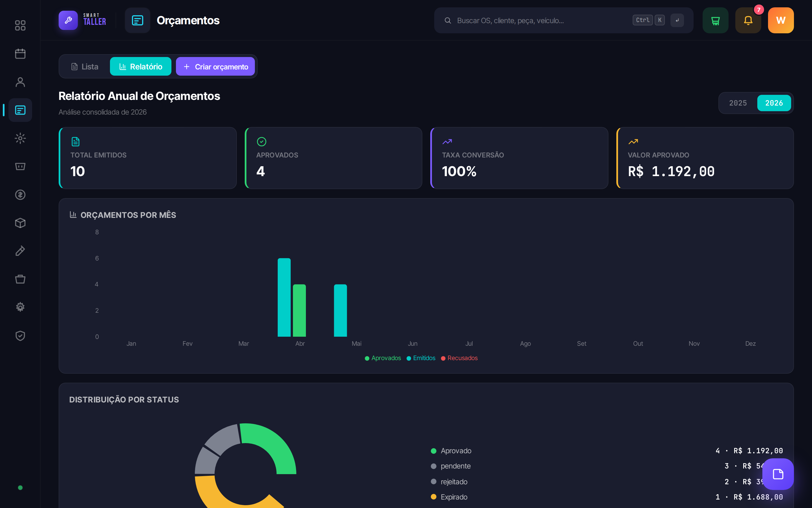Screen dimensions: 812x508
Task: Click the Mai emitidos teal bar
Action: pyautogui.click(x=340, y=310)
